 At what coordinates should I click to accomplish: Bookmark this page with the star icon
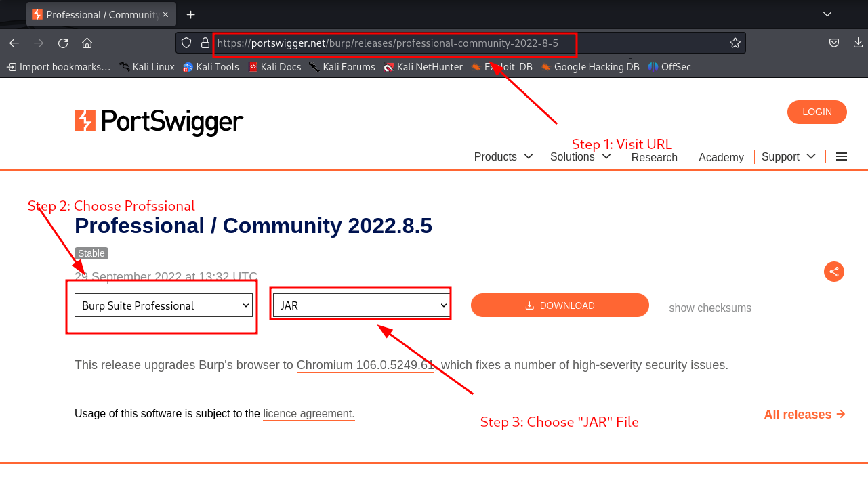coord(735,43)
